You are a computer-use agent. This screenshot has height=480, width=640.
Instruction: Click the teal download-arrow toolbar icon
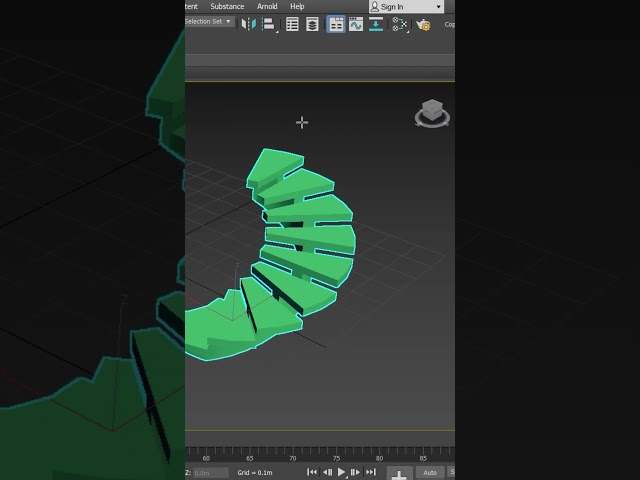376,24
